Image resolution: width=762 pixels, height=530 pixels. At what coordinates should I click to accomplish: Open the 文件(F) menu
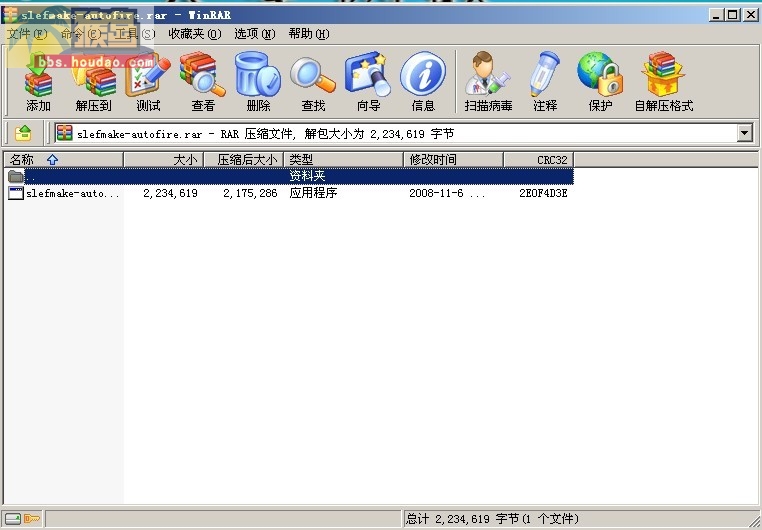[27, 34]
